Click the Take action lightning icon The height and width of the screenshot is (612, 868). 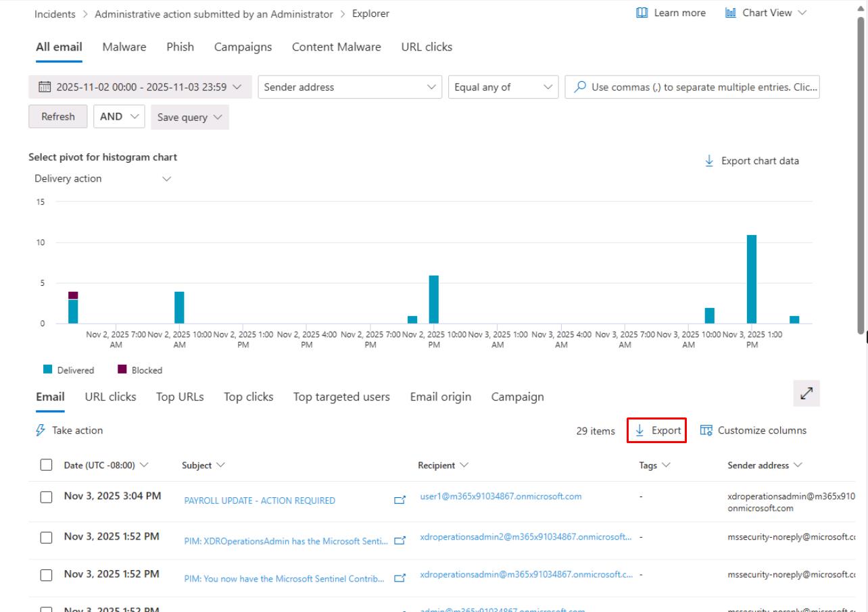(41, 430)
